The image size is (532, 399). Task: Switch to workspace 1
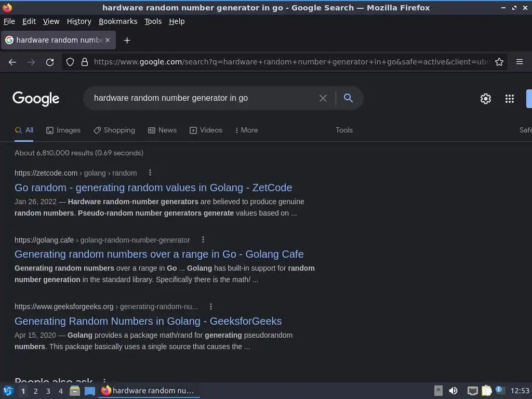pyautogui.click(x=23, y=391)
